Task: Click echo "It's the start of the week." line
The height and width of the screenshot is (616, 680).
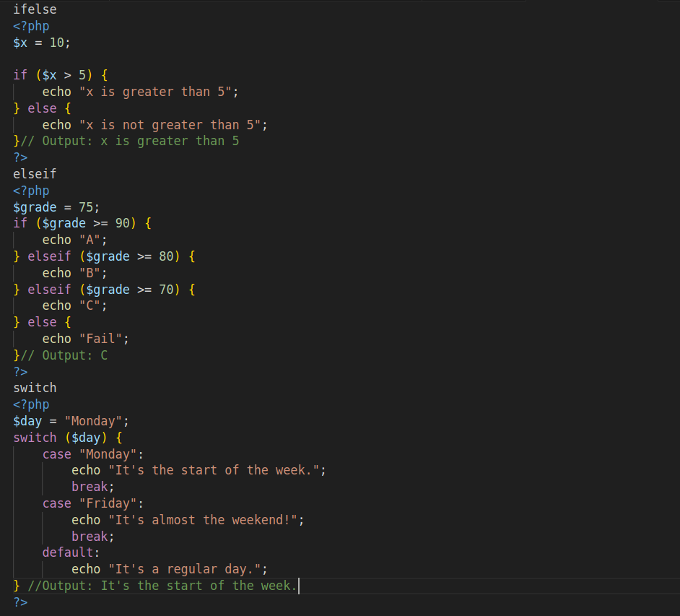Action: pos(199,470)
